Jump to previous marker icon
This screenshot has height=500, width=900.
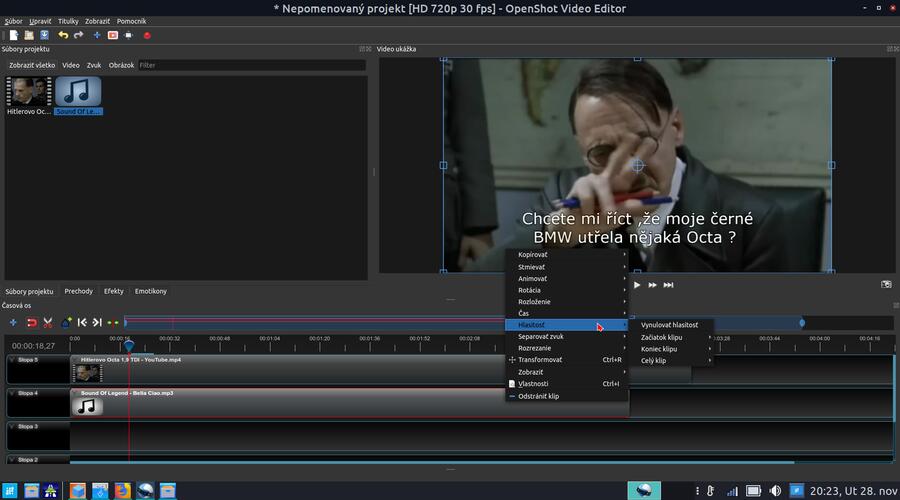[82, 322]
